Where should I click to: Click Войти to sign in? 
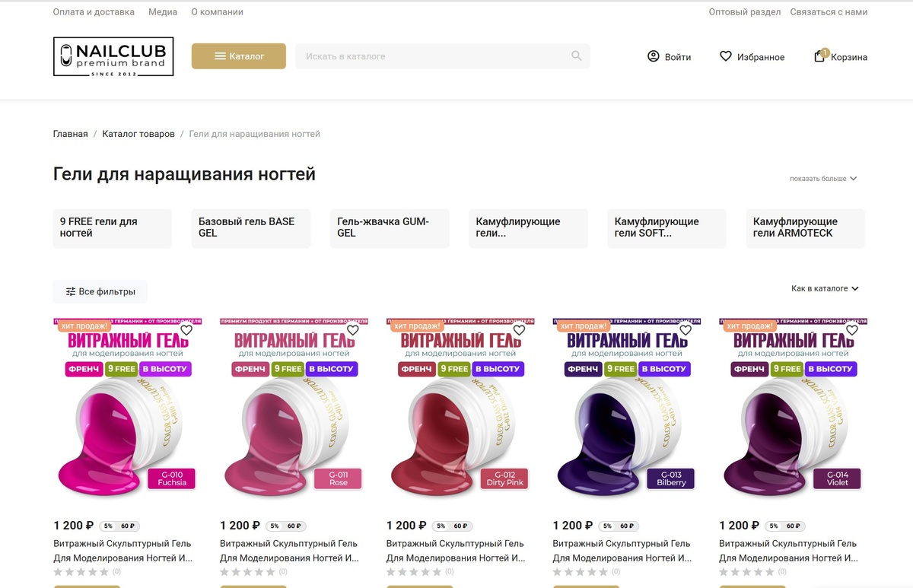click(x=678, y=57)
